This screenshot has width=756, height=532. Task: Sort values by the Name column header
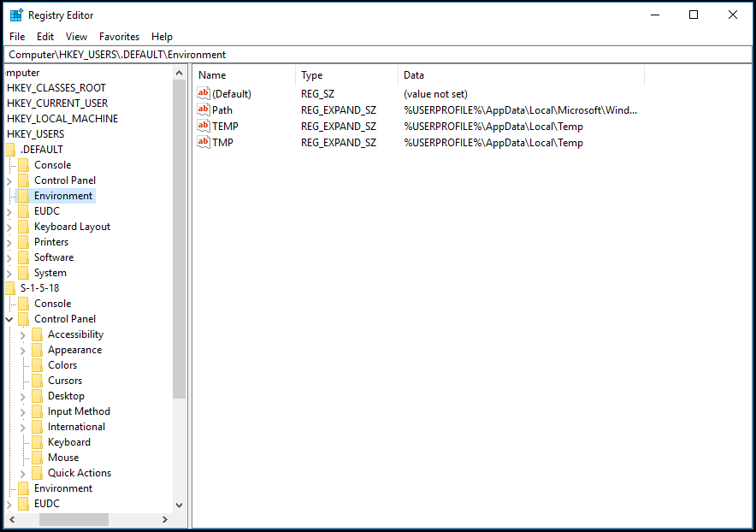pyautogui.click(x=245, y=75)
